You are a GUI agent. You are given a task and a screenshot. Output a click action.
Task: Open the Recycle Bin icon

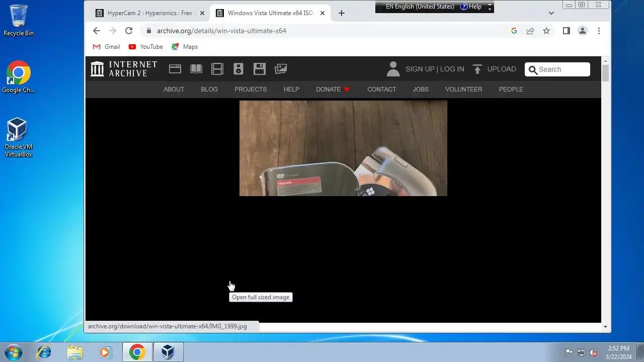point(19,20)
